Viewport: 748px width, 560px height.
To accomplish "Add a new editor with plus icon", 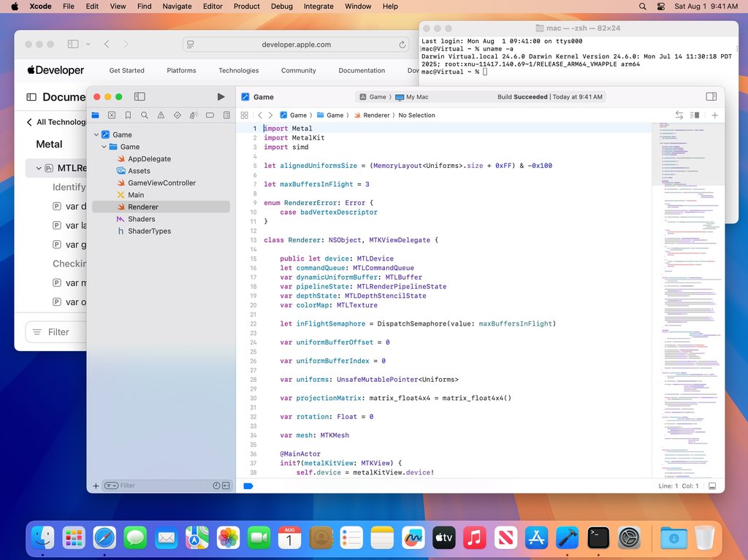I will tap(714, 115).
